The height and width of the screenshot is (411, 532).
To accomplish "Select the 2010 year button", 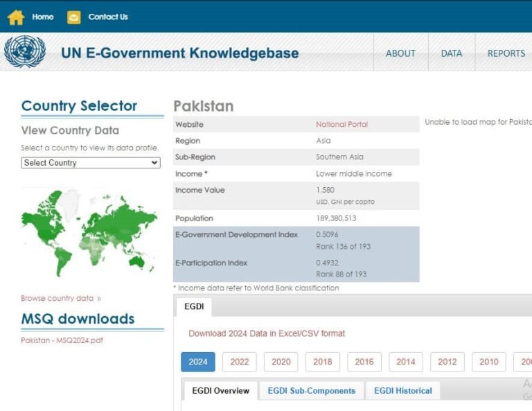I will tap(488, 362).
